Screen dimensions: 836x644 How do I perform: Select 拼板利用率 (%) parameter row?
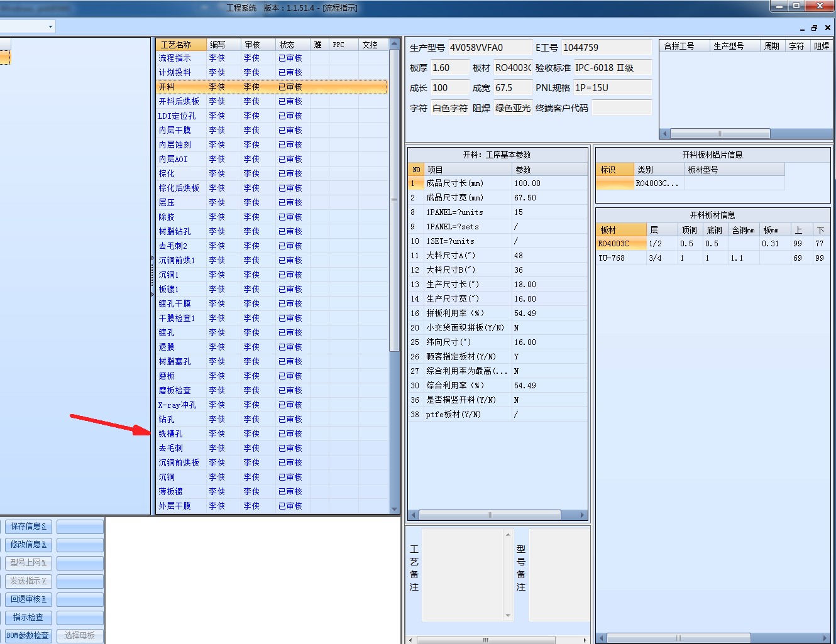498,314
